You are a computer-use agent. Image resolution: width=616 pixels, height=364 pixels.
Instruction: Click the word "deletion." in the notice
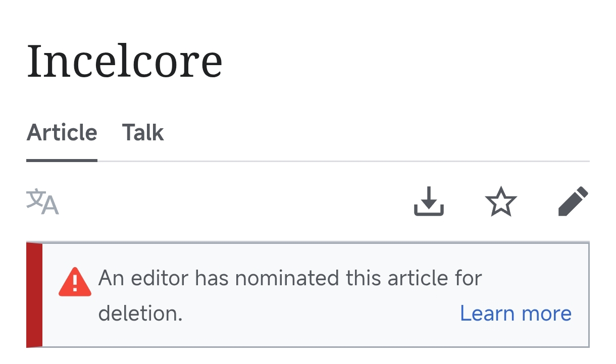(140, 314)
